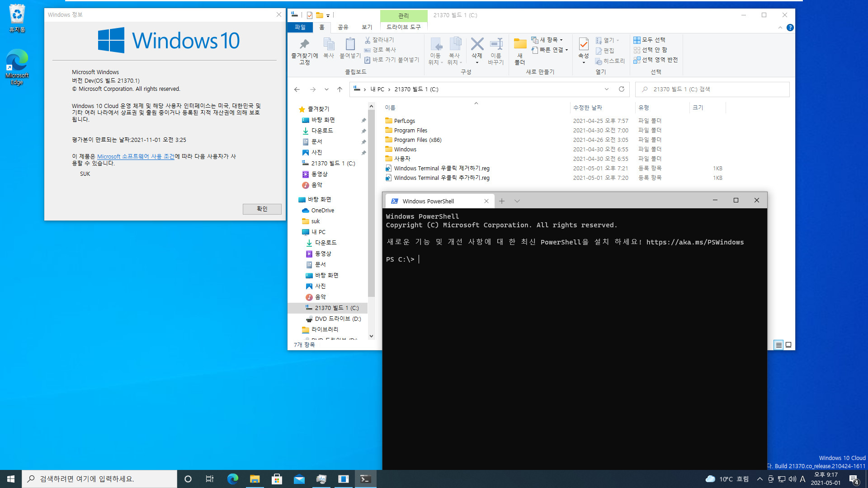The image size is (868, 488).
Task: Click the address bar Refresh icon
Action: (622, 89)
